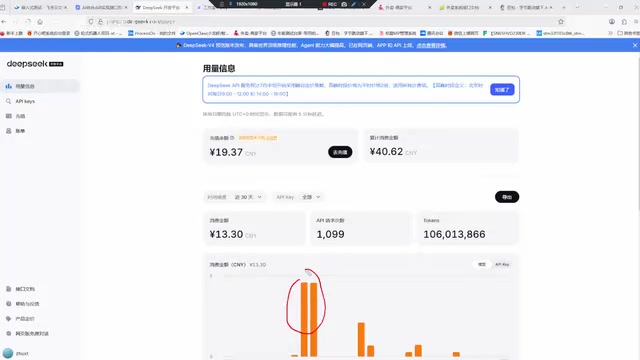Open the ProcessOn bookmark
The height and width of the screenshot is (360, 640).
pyautogui.click(x=151, y=33)
